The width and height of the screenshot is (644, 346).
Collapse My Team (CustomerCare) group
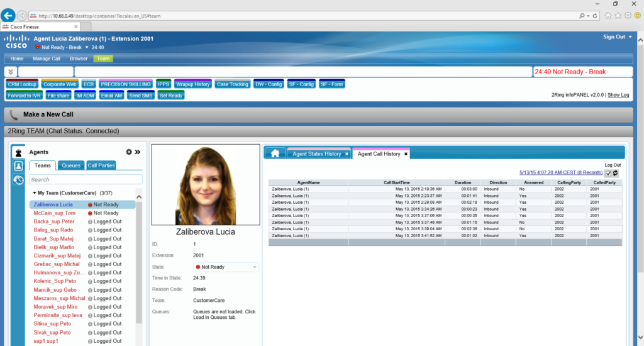coord(35,193)
